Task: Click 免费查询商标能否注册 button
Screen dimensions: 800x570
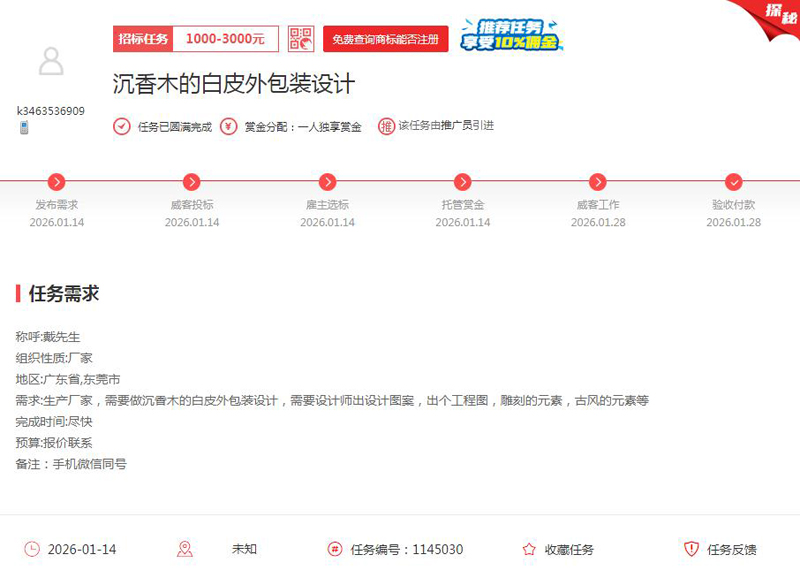Action: point(386,39)
